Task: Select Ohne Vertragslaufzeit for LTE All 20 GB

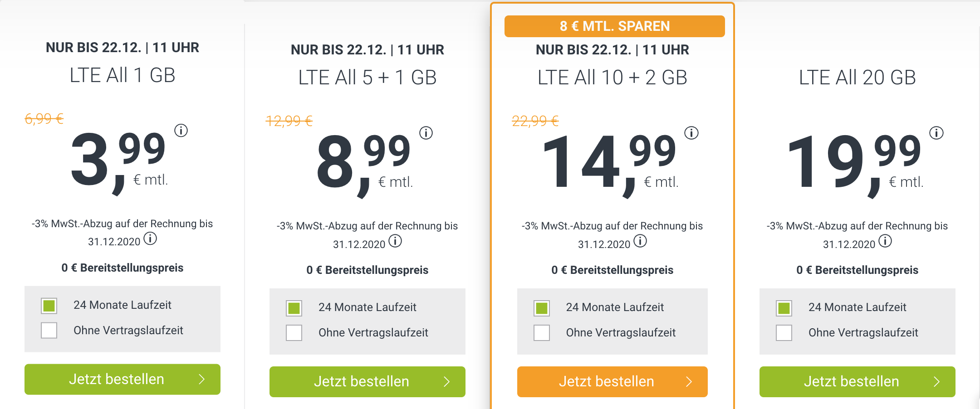Action: (784, 333)
